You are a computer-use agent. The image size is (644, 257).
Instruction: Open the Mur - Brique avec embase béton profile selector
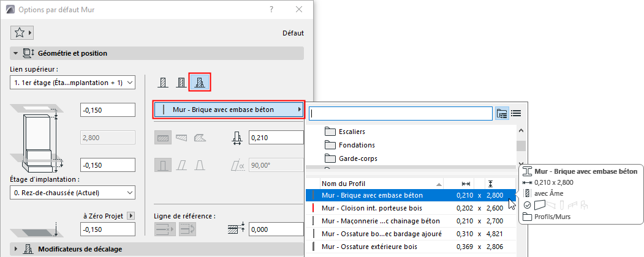pyautogui.click(x=229, y=110)
